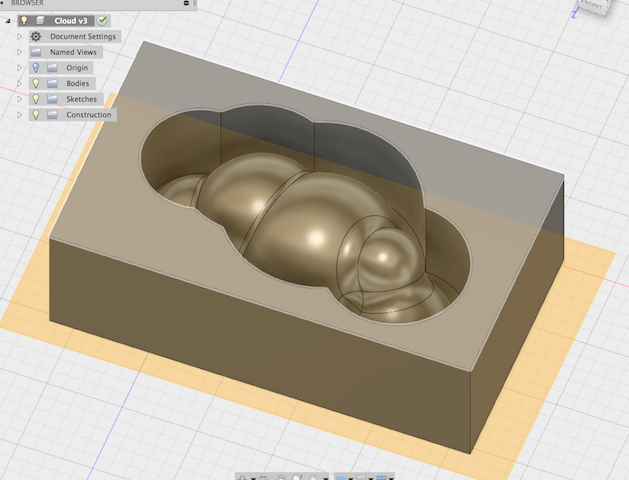
Task: Select the Construction label in browser
Action: [89, 115]
